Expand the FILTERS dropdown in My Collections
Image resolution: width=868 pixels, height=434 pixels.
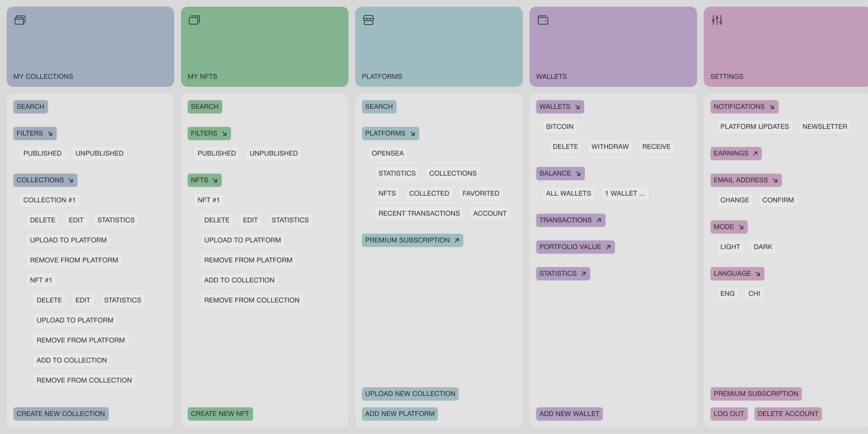click(34, 133)
